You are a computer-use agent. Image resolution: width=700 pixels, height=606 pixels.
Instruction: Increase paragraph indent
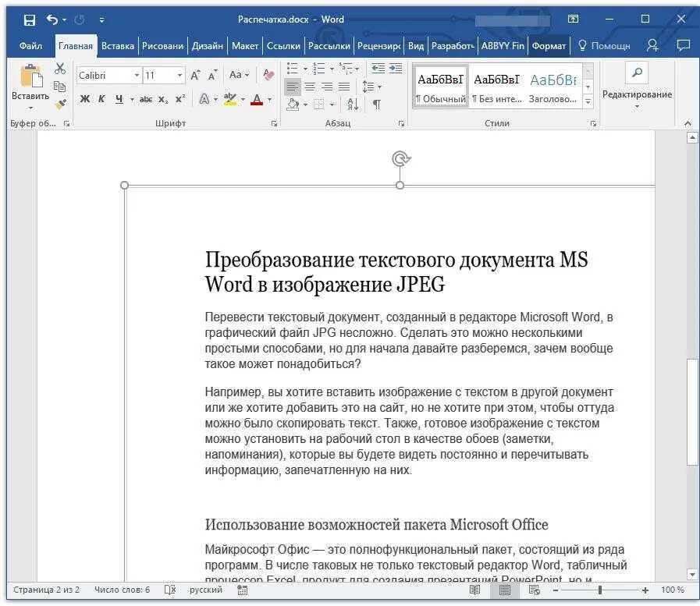tap(396, 69)
